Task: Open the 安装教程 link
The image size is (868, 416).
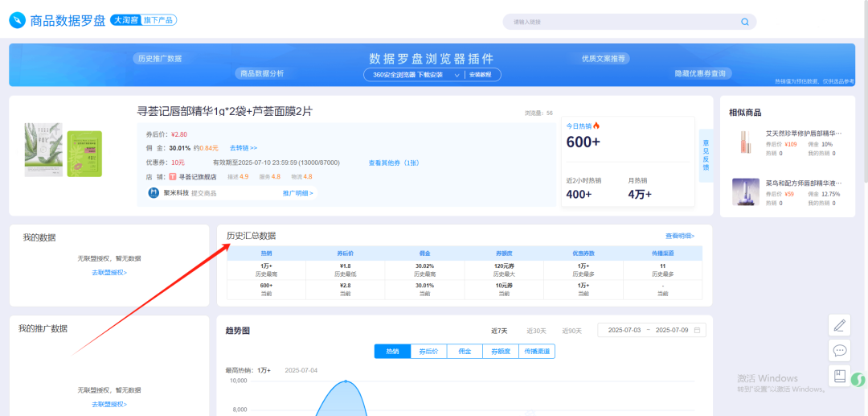Action: pos(481,75)
